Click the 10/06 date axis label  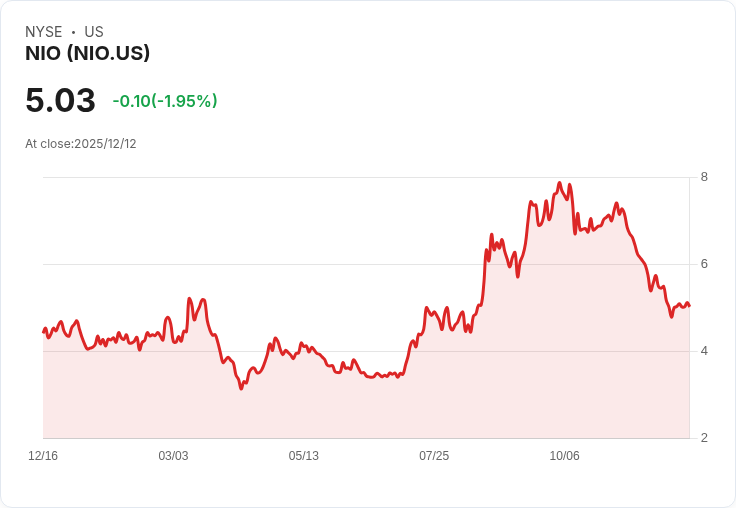565,455
